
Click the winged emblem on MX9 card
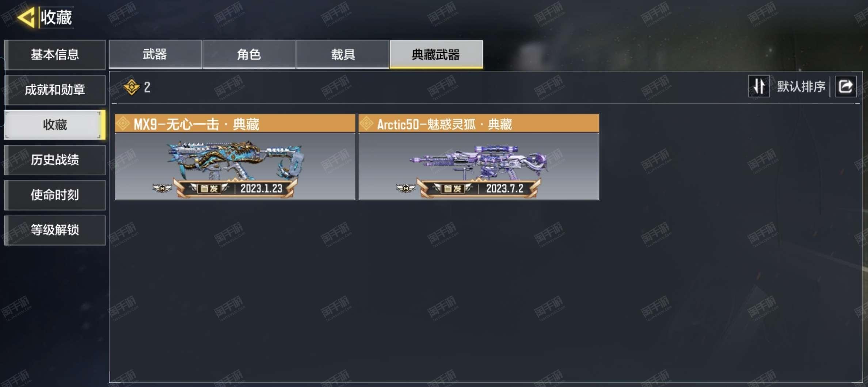coord(162,188)
